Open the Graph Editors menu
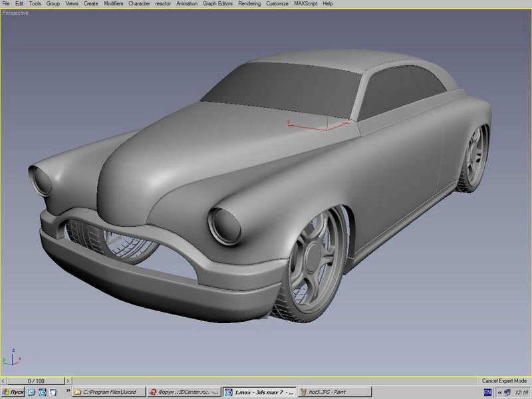Screen dimensions: 532x399 click(x=218, y=4)
